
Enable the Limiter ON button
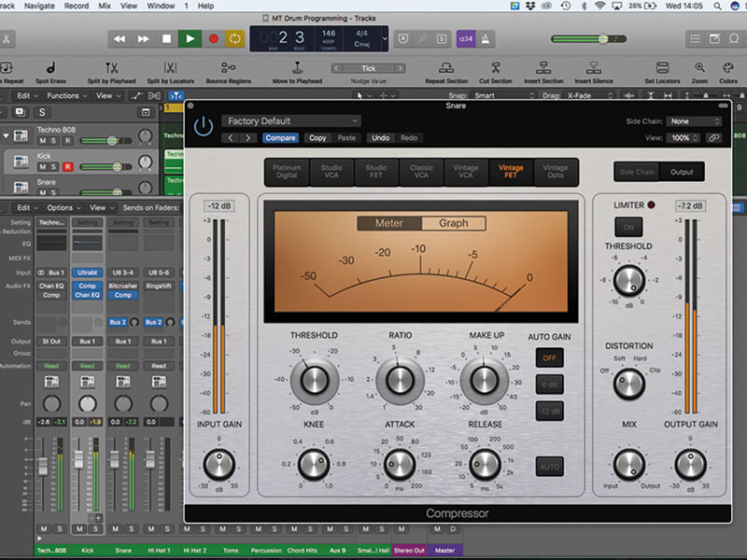tap(627, 227)
